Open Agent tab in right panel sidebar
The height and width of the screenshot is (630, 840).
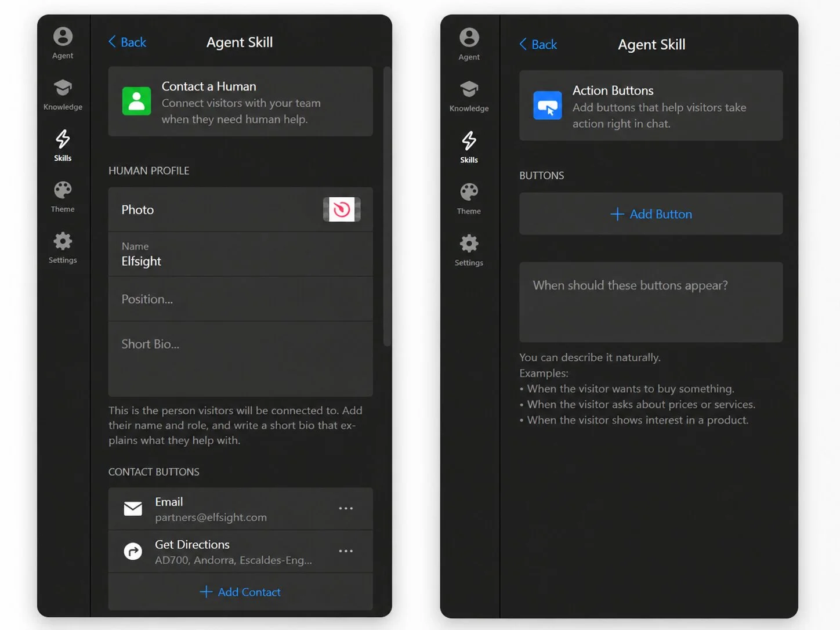click(469, 45)
